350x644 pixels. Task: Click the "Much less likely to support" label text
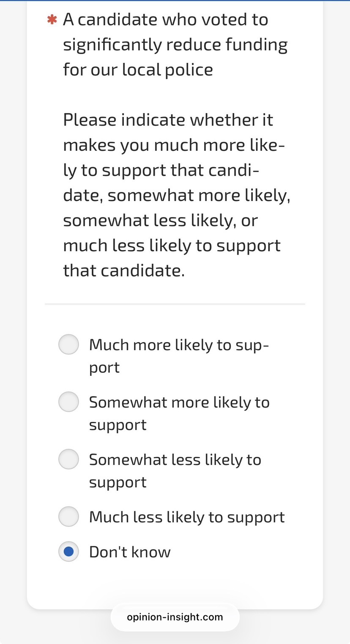click(x=187, y=517)
